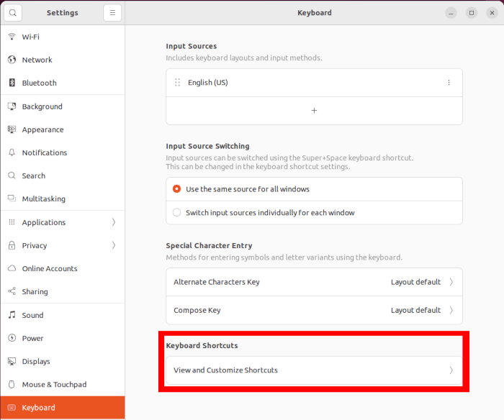Click Layout default value for Compose Key
Screen dimensions: 504x420
[x=415, y=310]
